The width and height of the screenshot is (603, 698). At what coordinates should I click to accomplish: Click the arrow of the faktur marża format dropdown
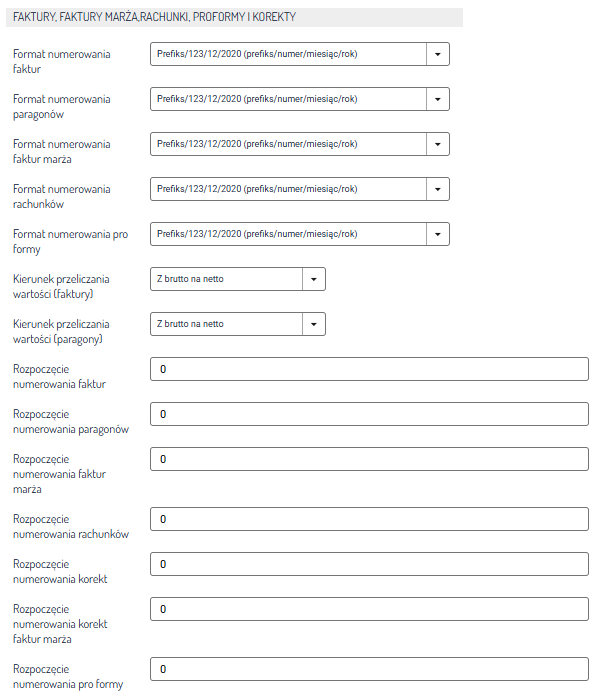click(438, 144)
